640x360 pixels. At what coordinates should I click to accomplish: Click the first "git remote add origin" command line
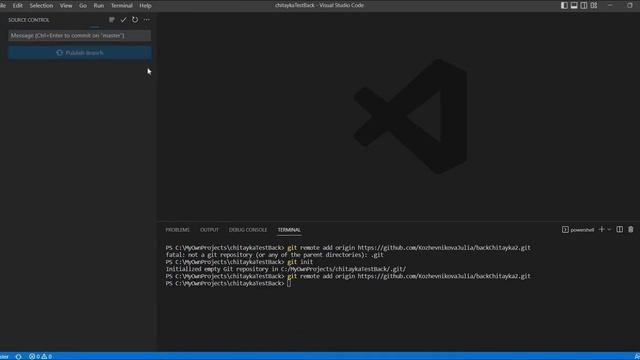point(348,248)
